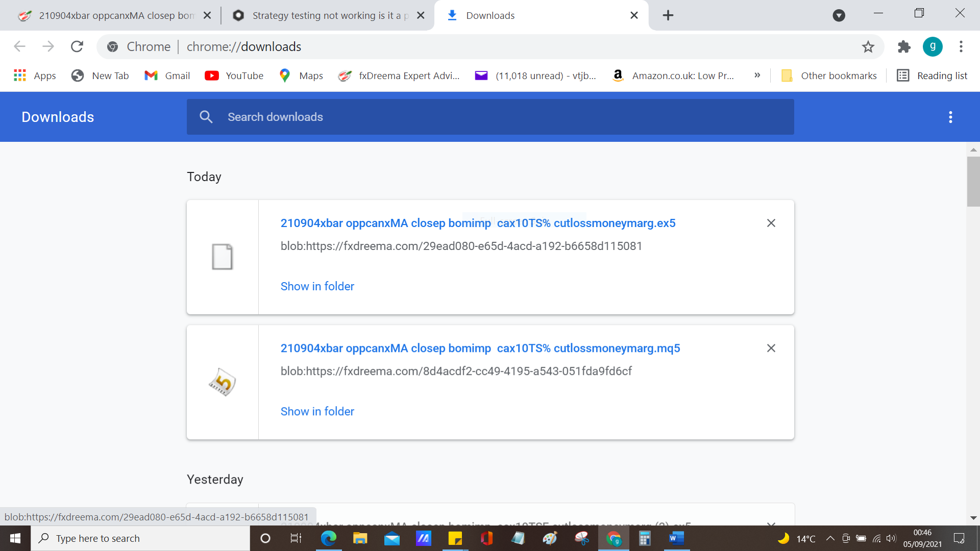Click the page scrollbar thumb
The width and height of the screenshot is (980, 551).
coord(973,181)
